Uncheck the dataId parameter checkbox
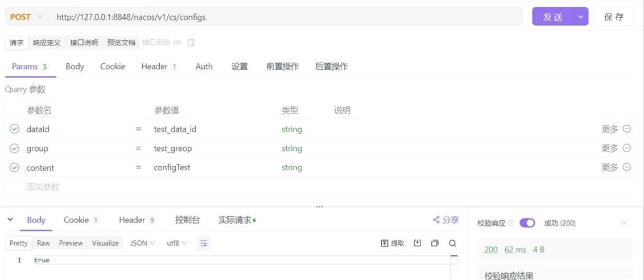Screen dimensions: 644x280 pyautogui.click(x=15, y=129)
